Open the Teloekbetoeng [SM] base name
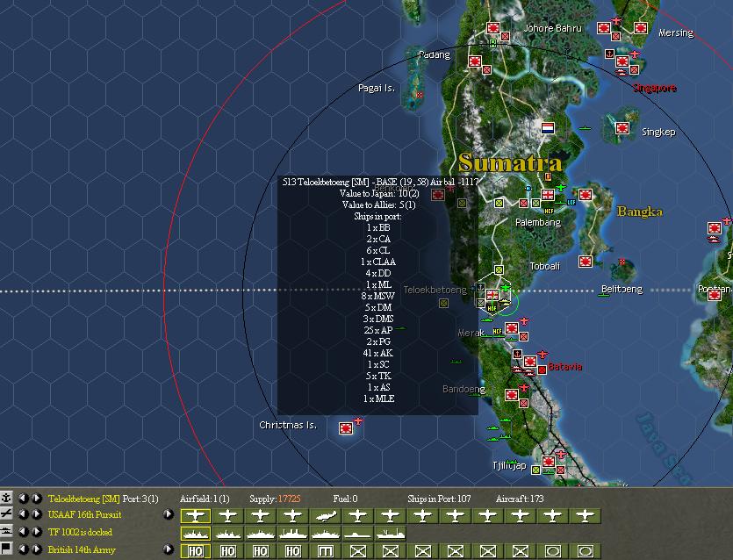 (83, 499)
